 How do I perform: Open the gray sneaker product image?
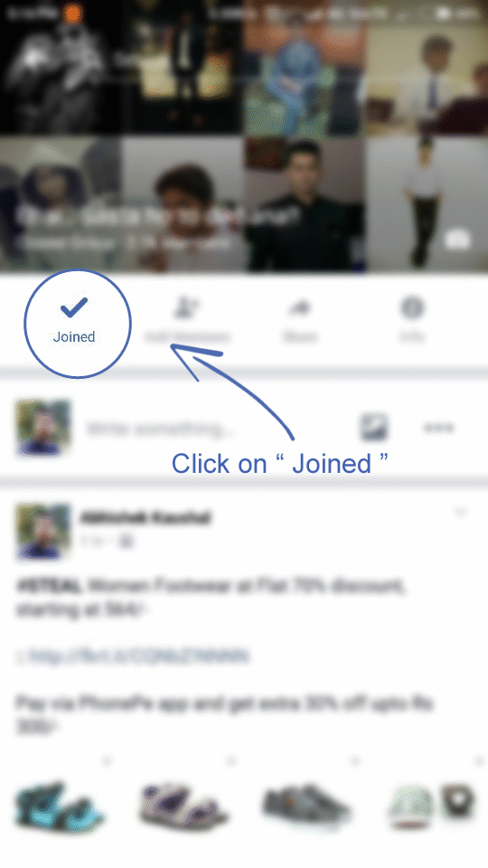click(306, 805)
